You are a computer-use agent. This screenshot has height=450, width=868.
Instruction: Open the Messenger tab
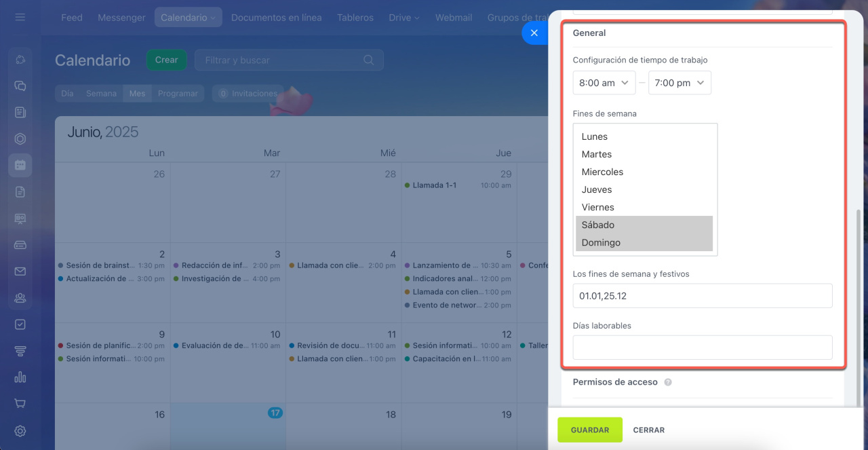tap(121, 18)
